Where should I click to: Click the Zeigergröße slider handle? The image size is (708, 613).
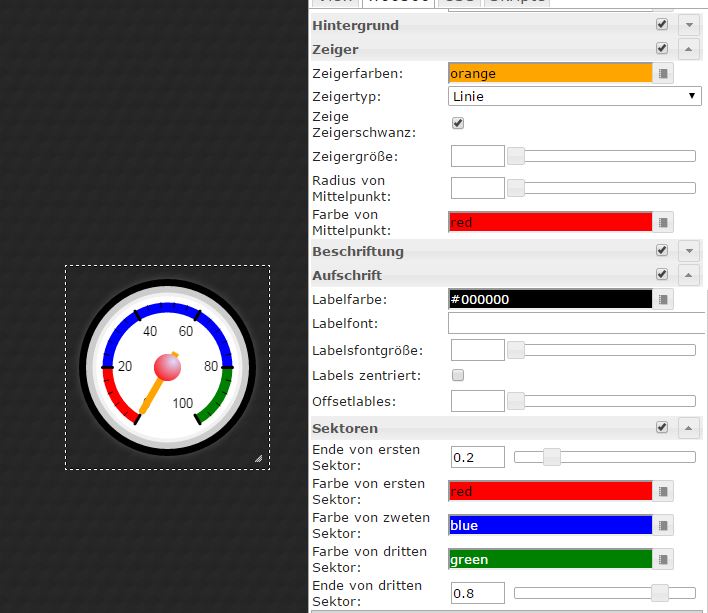(516, 156)
